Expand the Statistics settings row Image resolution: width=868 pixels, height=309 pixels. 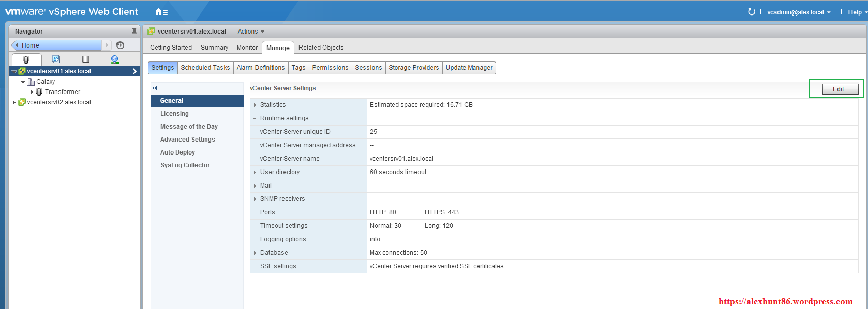click(255, 105)
